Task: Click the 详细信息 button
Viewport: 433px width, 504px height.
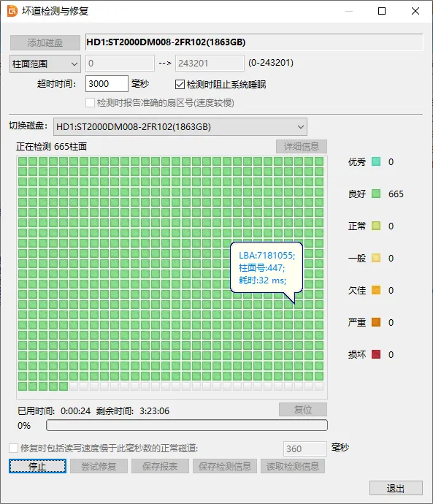Action: pos(302,147)
